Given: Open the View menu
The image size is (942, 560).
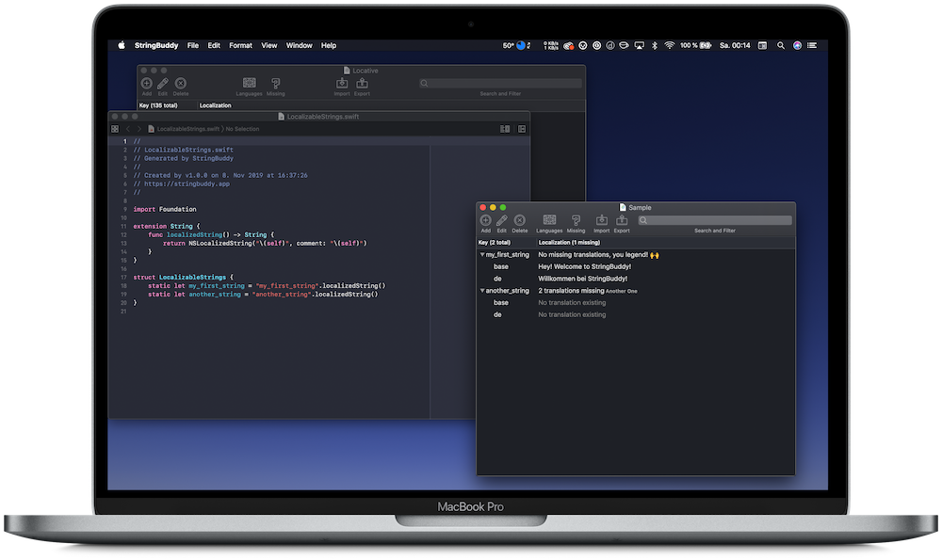Looking at the screenshot, I should [x=269, y=45].
